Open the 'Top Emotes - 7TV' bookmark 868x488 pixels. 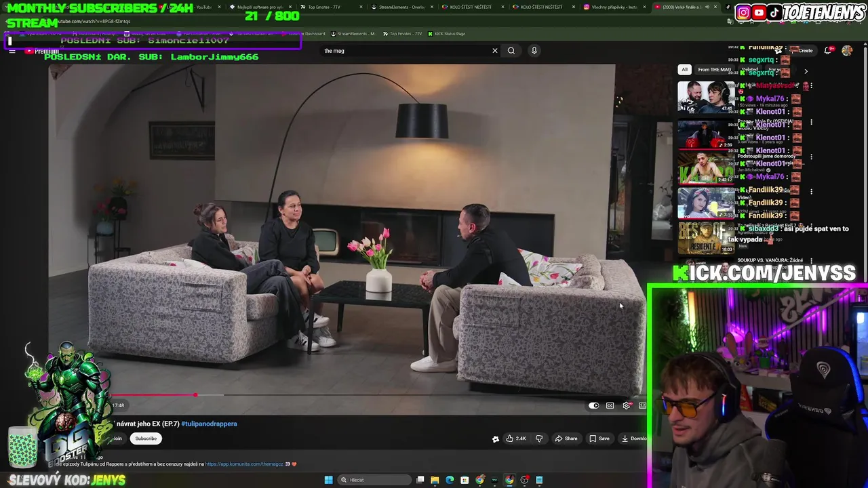point(401,33)
